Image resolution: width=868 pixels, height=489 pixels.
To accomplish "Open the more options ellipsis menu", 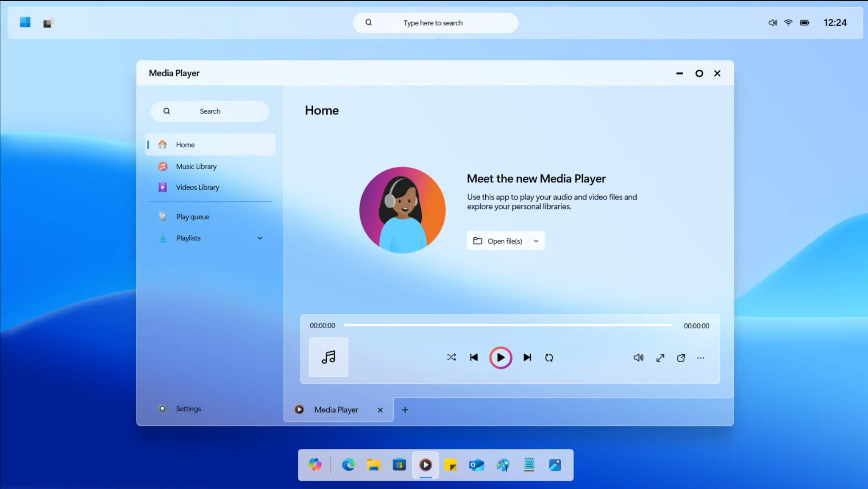I will (x=700, y=358).
